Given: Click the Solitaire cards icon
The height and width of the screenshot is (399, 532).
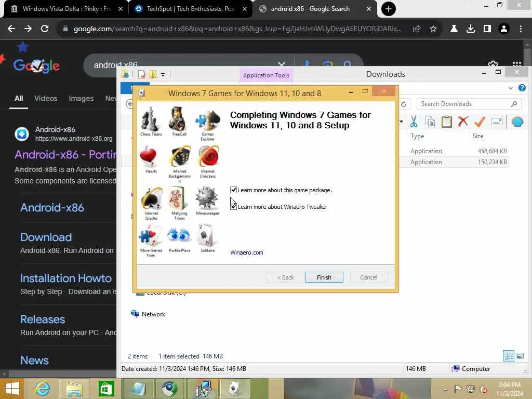Looking at the screenshot, I should tap(207, 235).
